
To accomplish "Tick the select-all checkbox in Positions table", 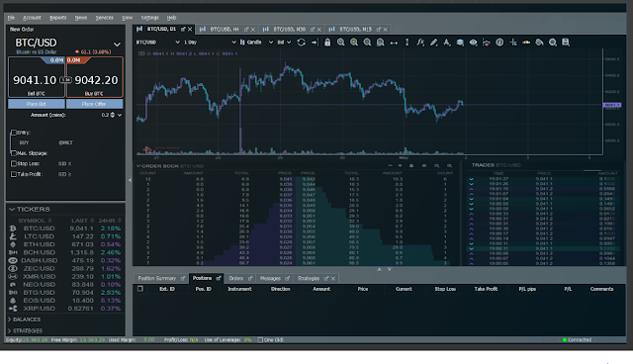I will (x=140, y=289).
